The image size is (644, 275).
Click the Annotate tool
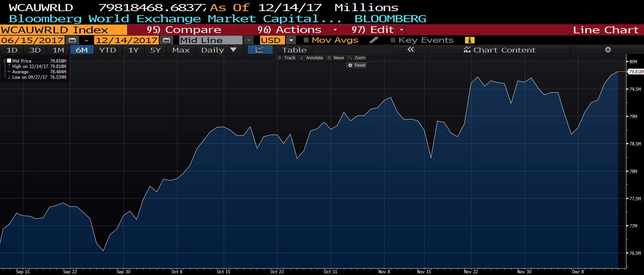tap(312, 58)
